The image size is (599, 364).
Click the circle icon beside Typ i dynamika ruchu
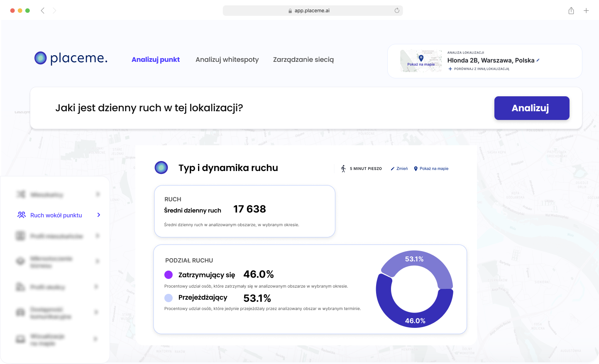coord(161,168)
